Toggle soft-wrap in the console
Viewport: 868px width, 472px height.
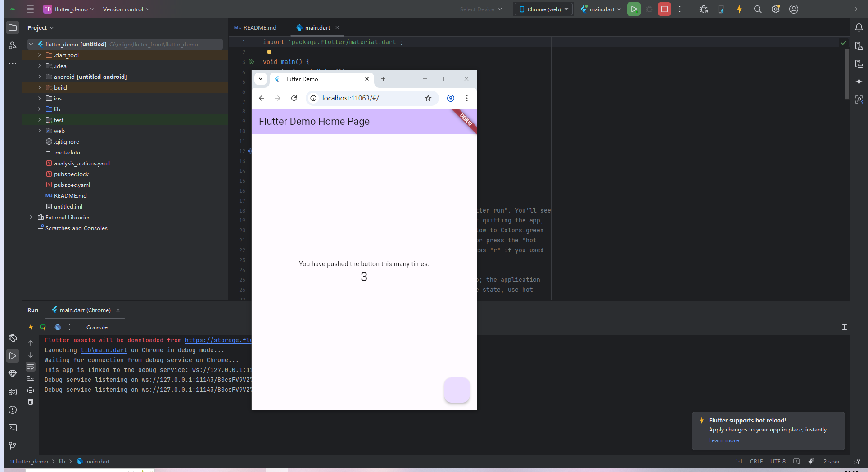pos(31,367)
